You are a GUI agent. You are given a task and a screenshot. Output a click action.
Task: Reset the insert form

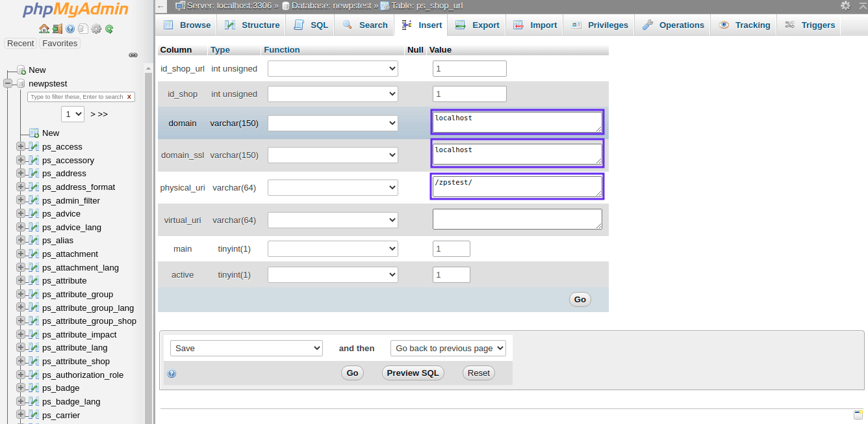478,373
